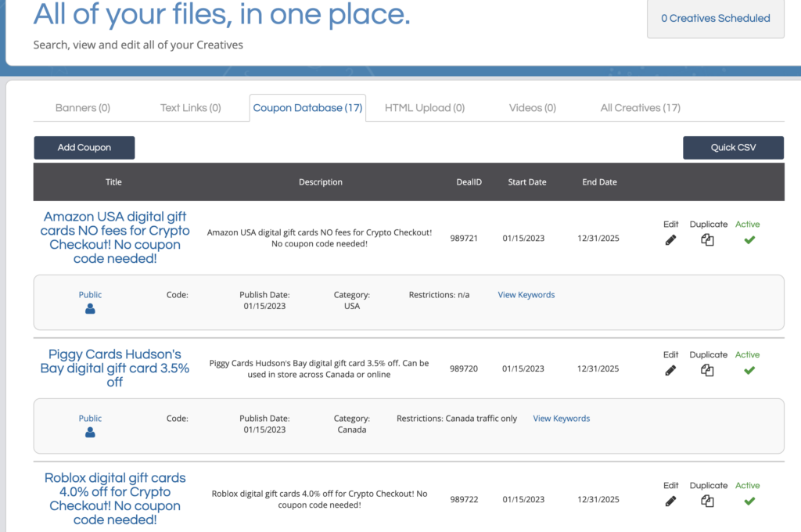Click the DealID column header

click(469, 182)
